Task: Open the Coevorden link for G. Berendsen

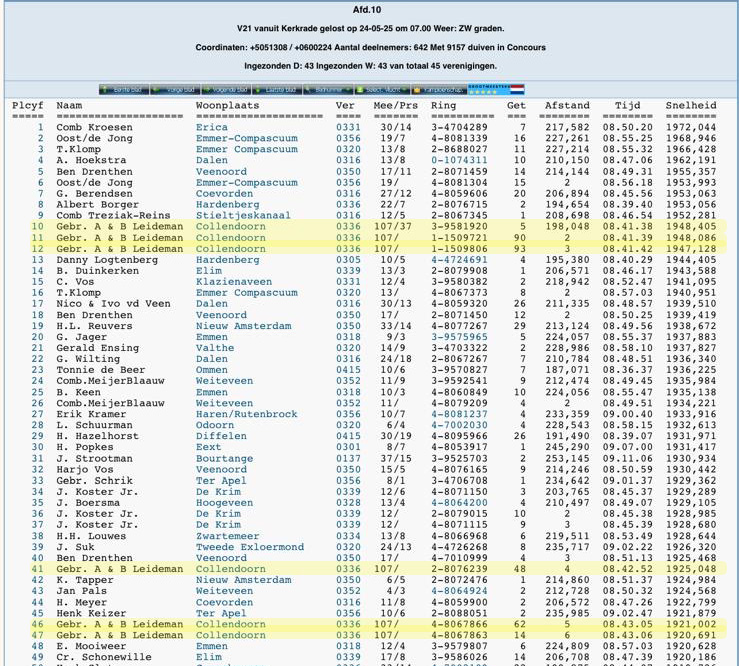Action: pyautogui.click(x=224, y=194)
